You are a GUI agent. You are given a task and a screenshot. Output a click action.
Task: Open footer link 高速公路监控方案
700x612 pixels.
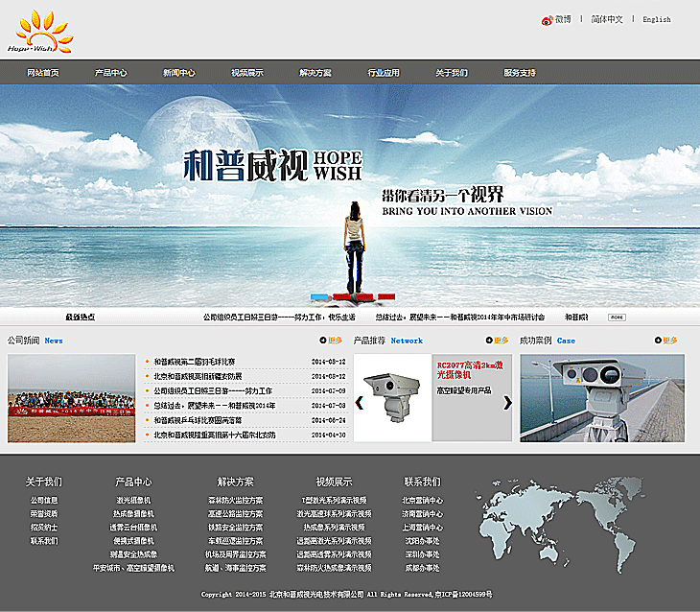pos(235,514)
